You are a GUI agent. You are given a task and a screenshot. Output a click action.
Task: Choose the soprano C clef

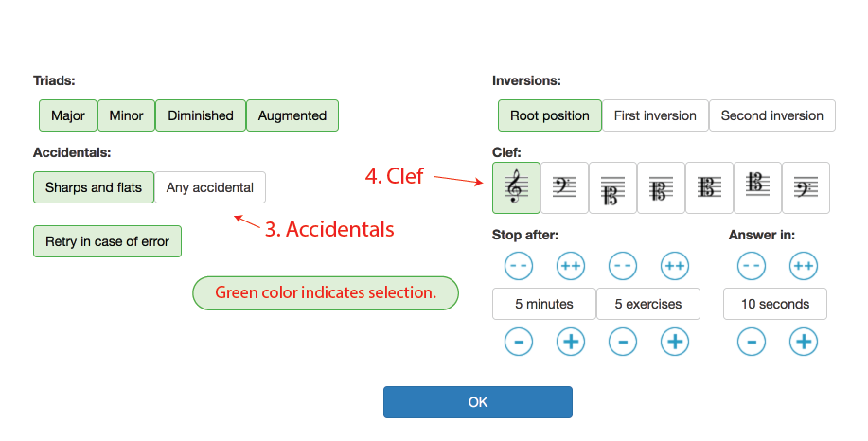pyautogui.click(x=612, y=187)
